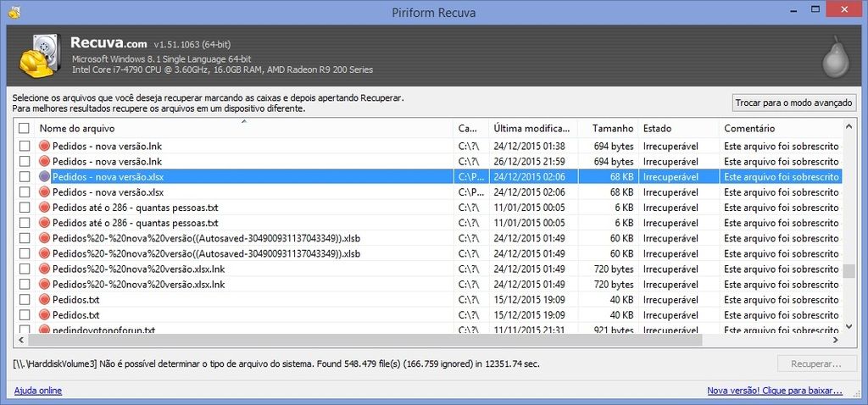Click the horizontal scrollbar right arrow

coord(836,340)
